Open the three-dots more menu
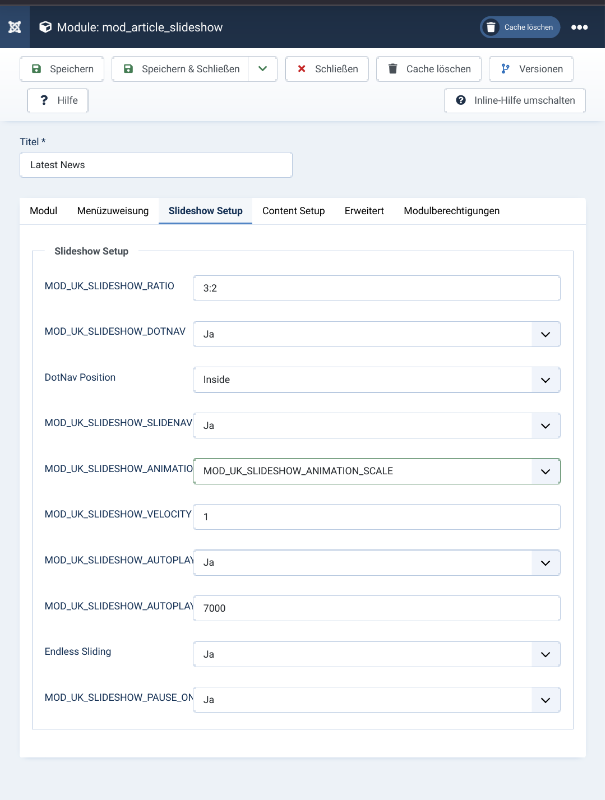This screenshot has width=605, height=800. [579, 28]
